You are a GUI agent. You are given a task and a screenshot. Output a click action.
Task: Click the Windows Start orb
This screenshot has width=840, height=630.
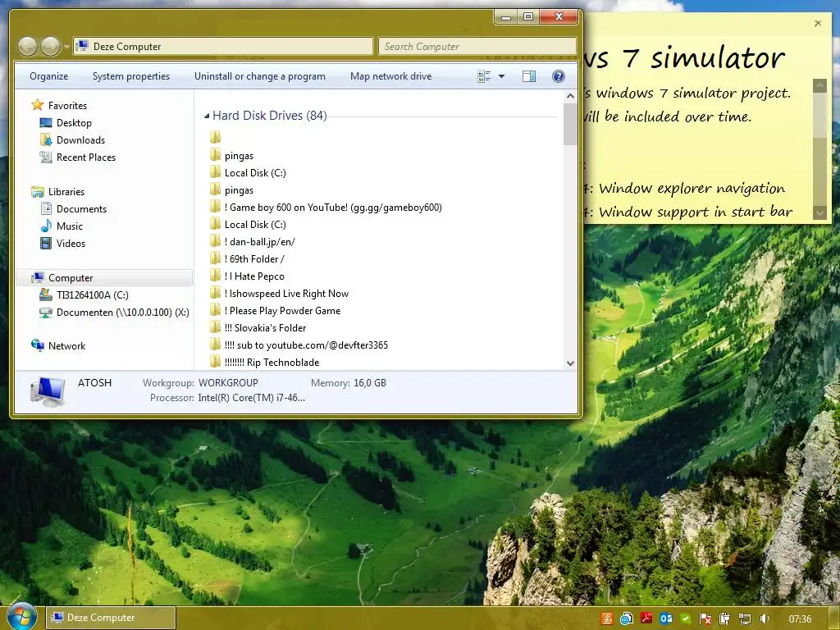(x=21, y=617)
